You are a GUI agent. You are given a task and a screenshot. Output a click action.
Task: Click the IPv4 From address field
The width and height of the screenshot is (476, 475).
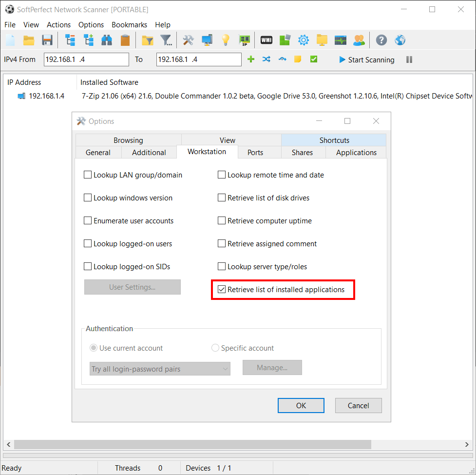[87, 59]
